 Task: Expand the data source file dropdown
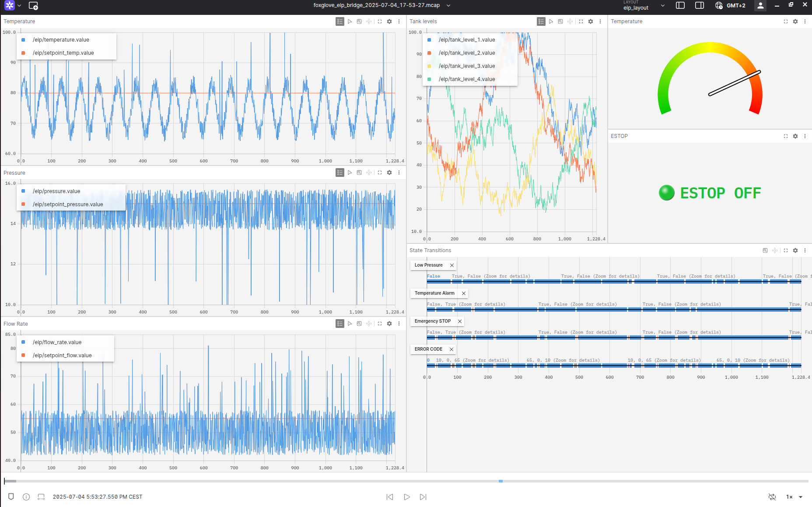point(448,5)
